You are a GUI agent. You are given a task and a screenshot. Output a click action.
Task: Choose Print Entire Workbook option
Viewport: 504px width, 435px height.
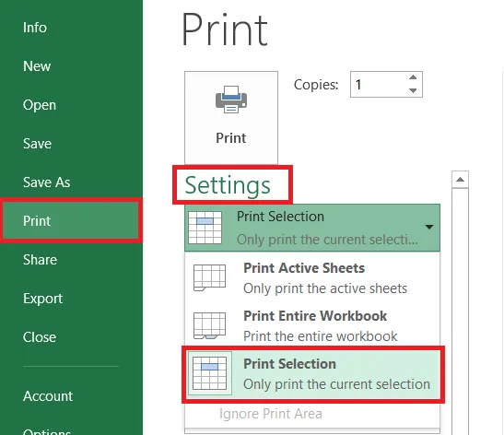(x=312, y=325)
